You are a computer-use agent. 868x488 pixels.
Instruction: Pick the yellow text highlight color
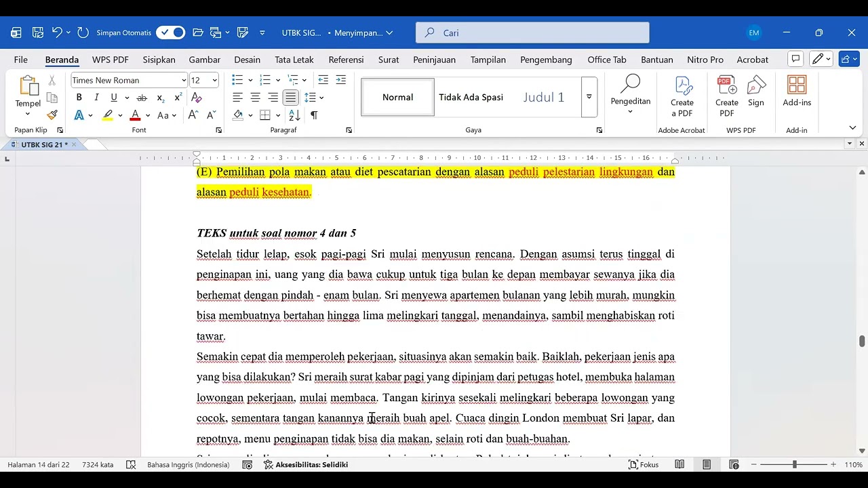click(x=107, y=115)
